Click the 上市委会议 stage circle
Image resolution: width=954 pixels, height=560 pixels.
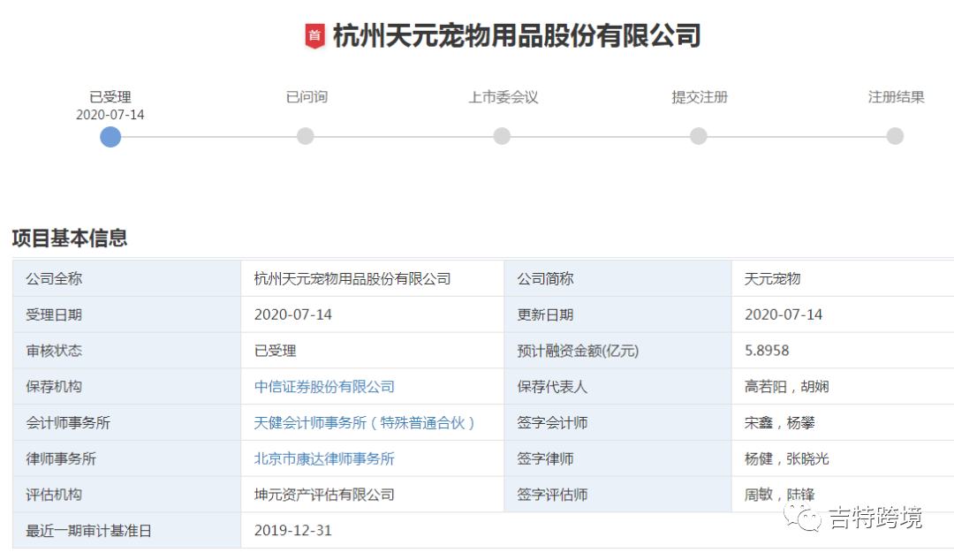click(502, 136)
